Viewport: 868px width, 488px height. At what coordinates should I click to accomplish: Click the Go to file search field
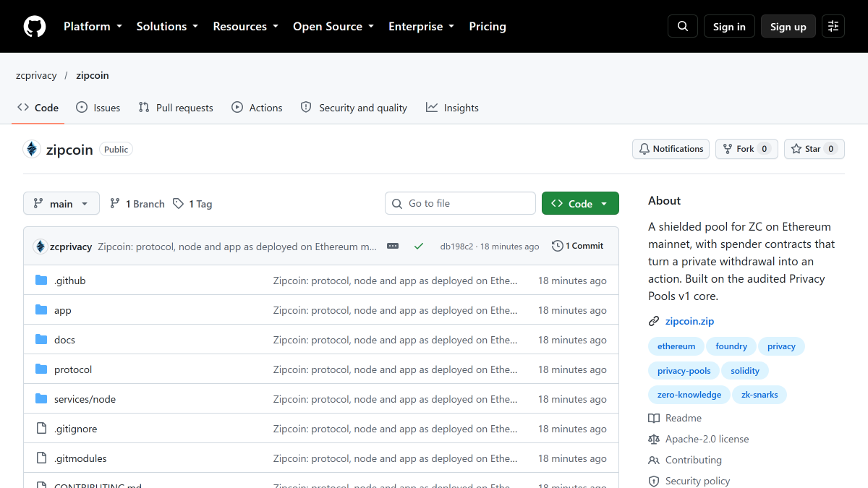click(x=460, y=204)
